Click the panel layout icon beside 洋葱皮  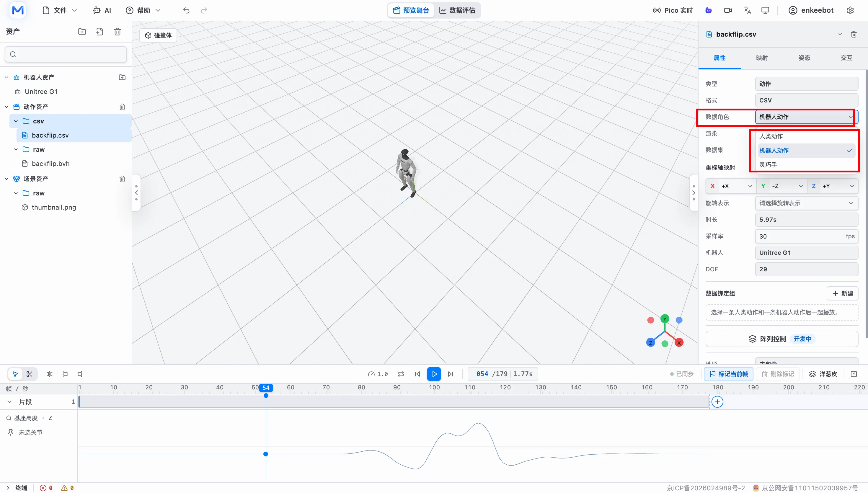point(854,374)
